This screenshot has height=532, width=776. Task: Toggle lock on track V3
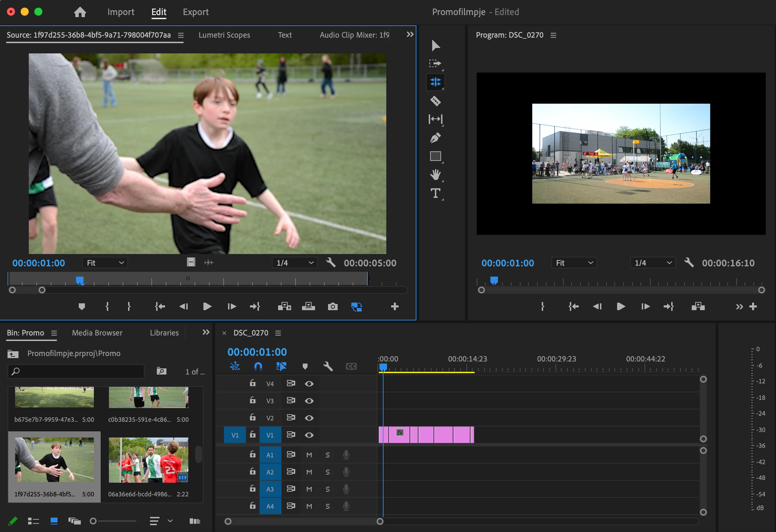click(x=252, y=401)
